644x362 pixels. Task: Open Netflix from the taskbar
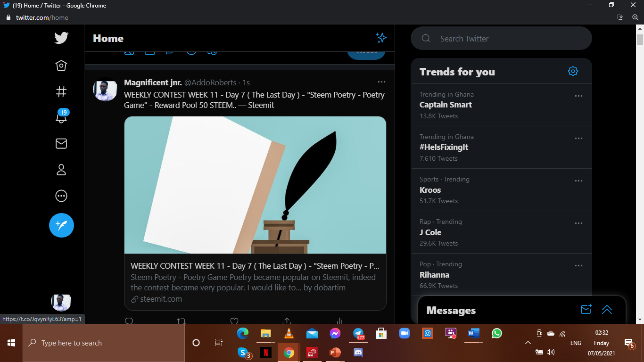(x=266, y=352)
